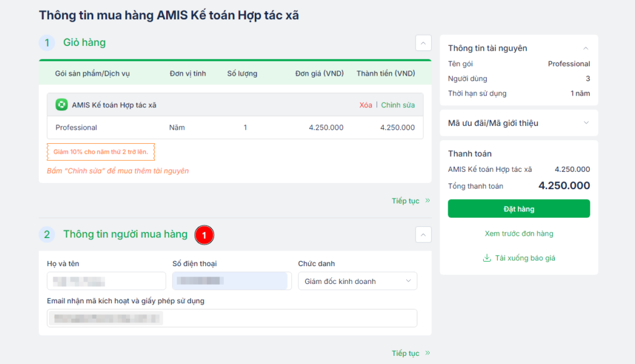This screenshot has height=364, width=635.
Task: Focus the Số điện thoại input field
Action: tap(232, 281)
